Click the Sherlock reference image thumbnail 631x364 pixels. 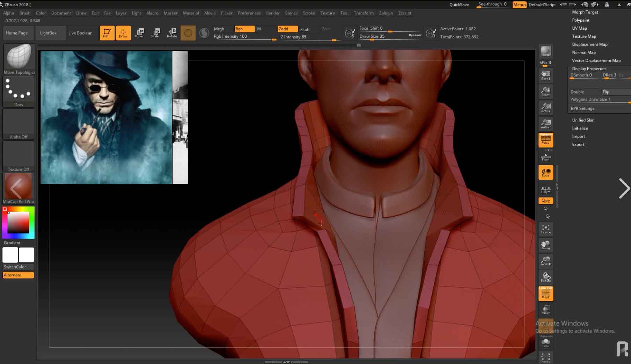[x=107, y=118]
